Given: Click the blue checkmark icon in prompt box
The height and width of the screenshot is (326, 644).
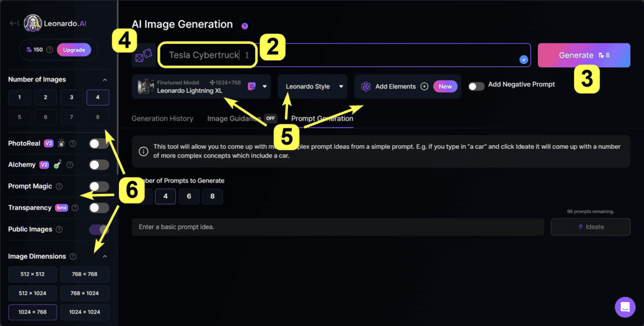Looking at the screenshot, I should [523, 60].
